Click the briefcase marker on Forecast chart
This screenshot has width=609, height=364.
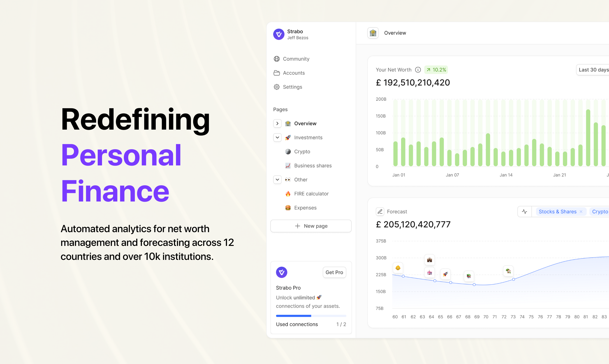(x=429, y=260)
